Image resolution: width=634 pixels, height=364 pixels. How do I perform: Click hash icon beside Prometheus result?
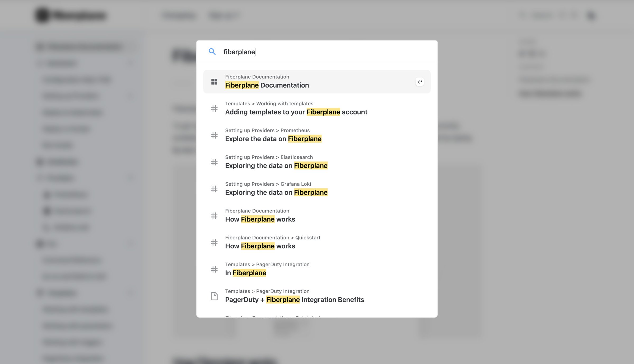pyautogui.click(x=214, y=135)
